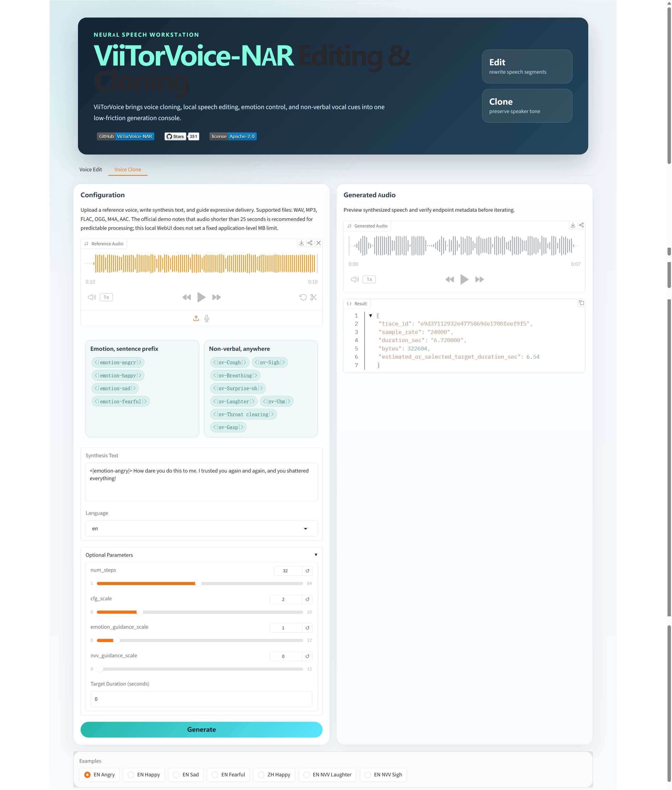672x790 pixels.
Task: Undo edits on Reference Audio
Action: pyautogui.click(x=303, y=297)
